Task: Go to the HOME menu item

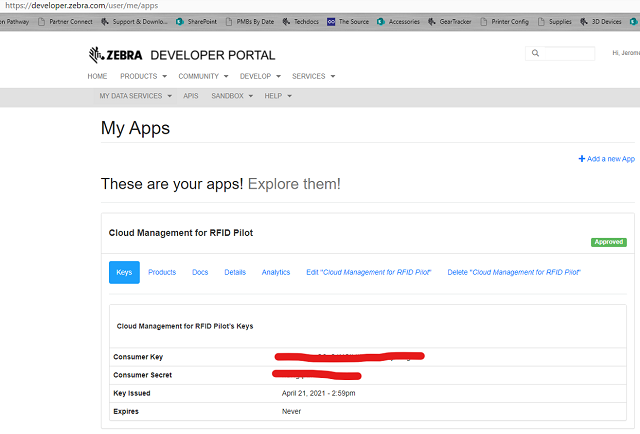Action: pos(97,76)
